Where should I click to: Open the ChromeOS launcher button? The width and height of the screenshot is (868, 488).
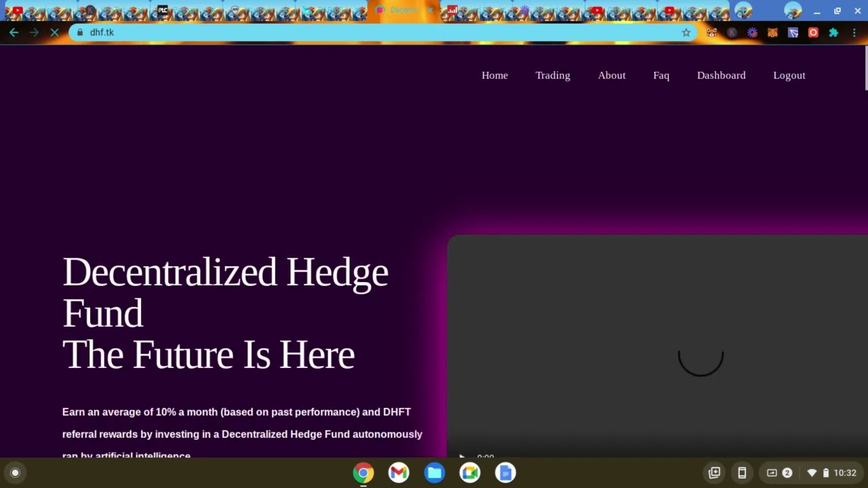(x=15, y=472)
